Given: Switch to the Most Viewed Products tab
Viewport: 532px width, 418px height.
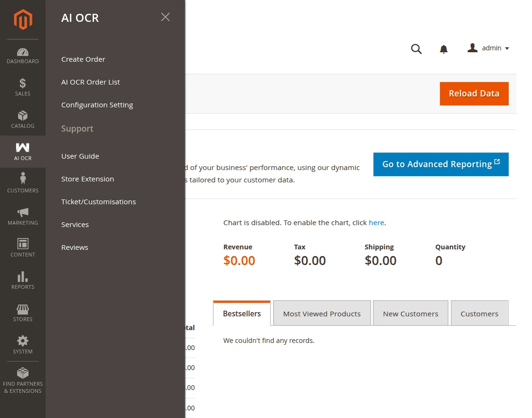Looking at the screenshot, I should pyautogui.click(x=322, y=313).
